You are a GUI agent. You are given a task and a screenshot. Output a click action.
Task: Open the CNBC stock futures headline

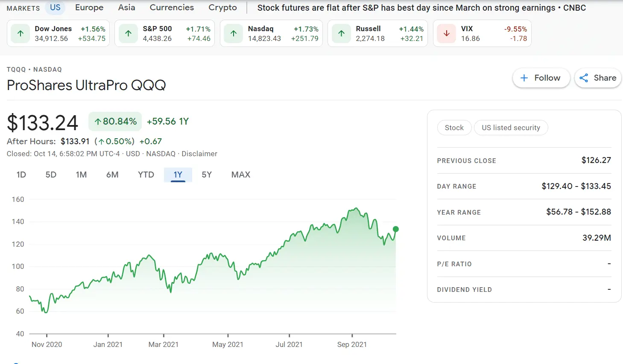point(421,8)
